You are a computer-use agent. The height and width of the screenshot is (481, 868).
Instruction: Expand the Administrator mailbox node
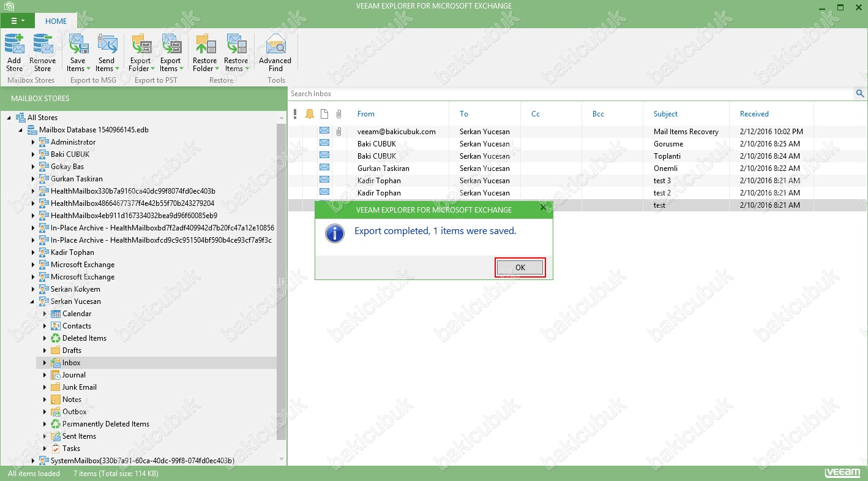(33, 142)
